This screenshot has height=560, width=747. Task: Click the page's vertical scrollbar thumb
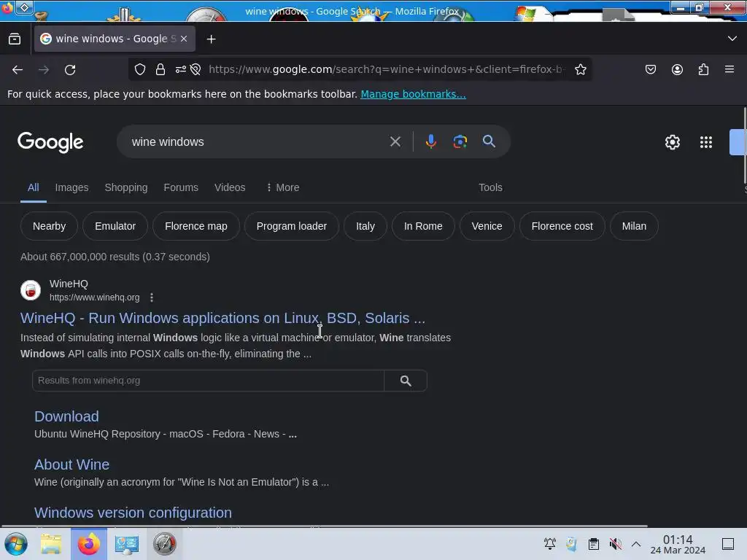[x=745, y=145]
